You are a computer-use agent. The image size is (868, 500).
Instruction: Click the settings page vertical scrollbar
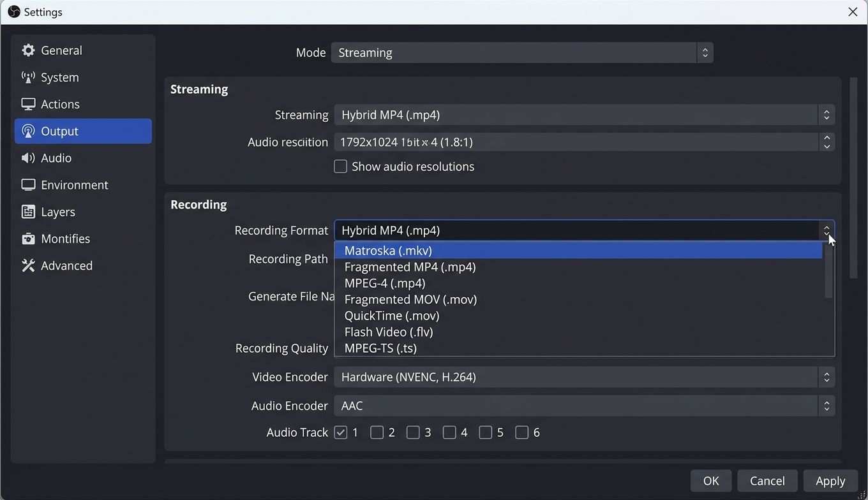tap(854, 178)
